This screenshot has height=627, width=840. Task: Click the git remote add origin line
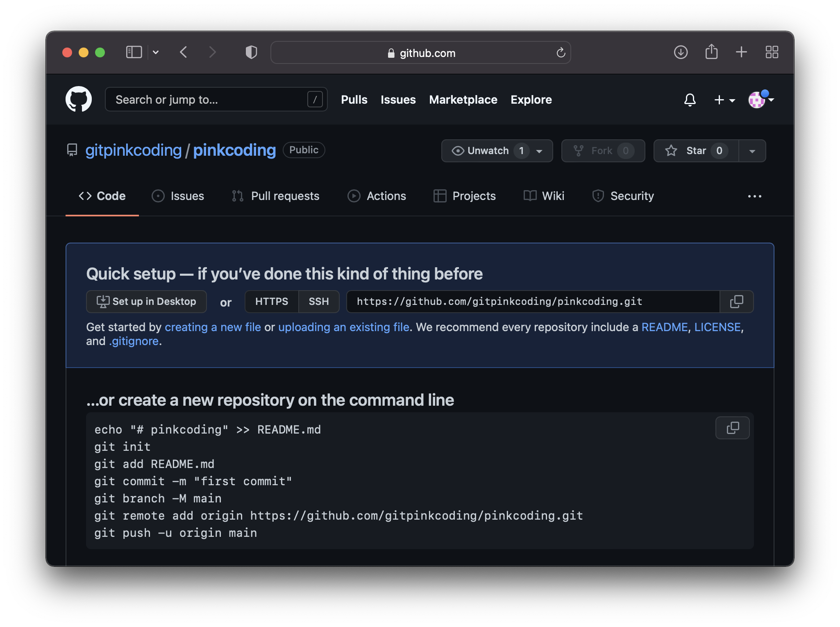point(338,516)
